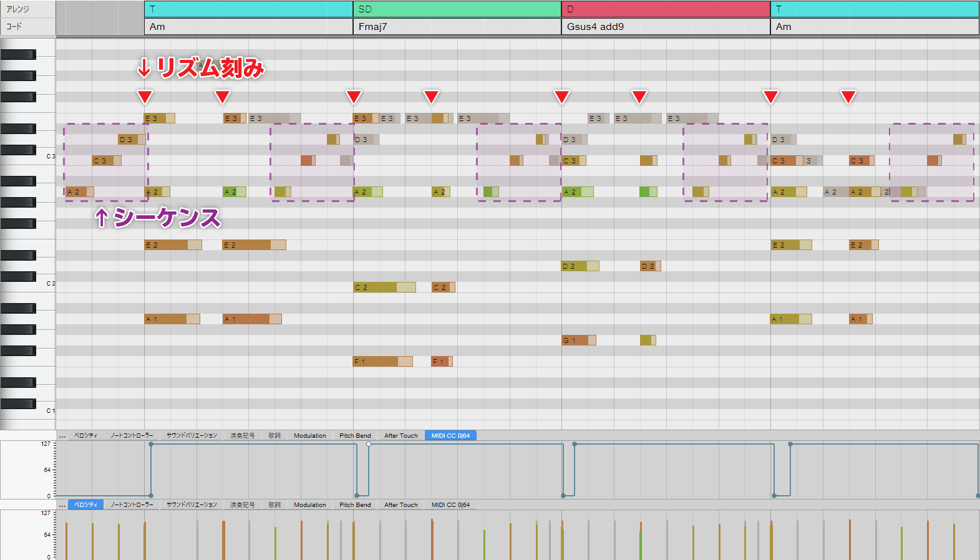Open upper lane's '...' parameter button
Viewport: 980px width, 560px height.
point(62,436)
